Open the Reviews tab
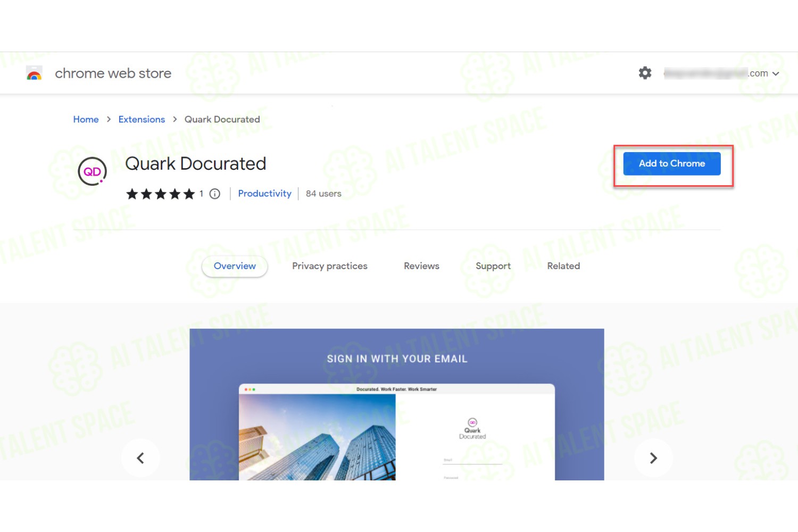798x532 pixels. 421,266
